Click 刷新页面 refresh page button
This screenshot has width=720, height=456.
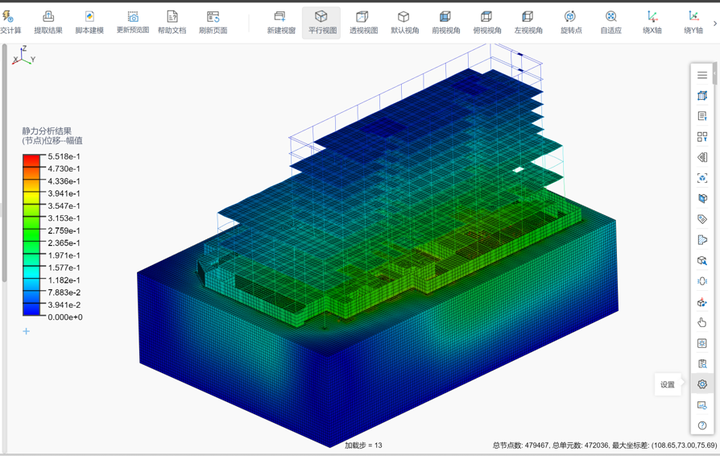coord(213,21)
